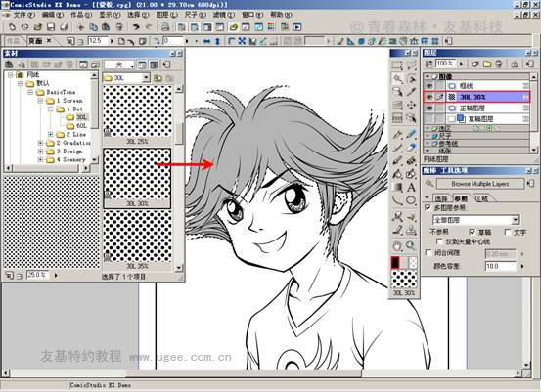Screen dimensions: 541x392
Task: Select the Stamp pattern tool
Action: (x=411, y=230)
